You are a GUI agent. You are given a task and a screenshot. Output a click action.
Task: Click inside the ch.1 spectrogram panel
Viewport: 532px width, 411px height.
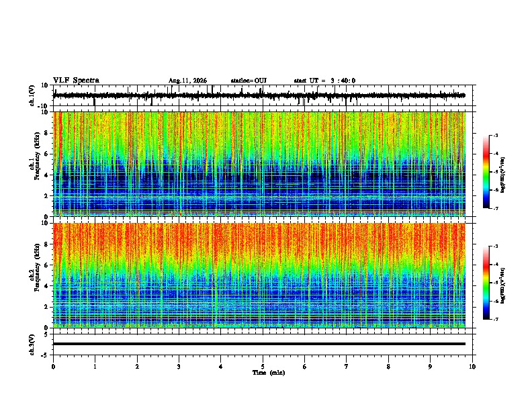coord(259,164)
